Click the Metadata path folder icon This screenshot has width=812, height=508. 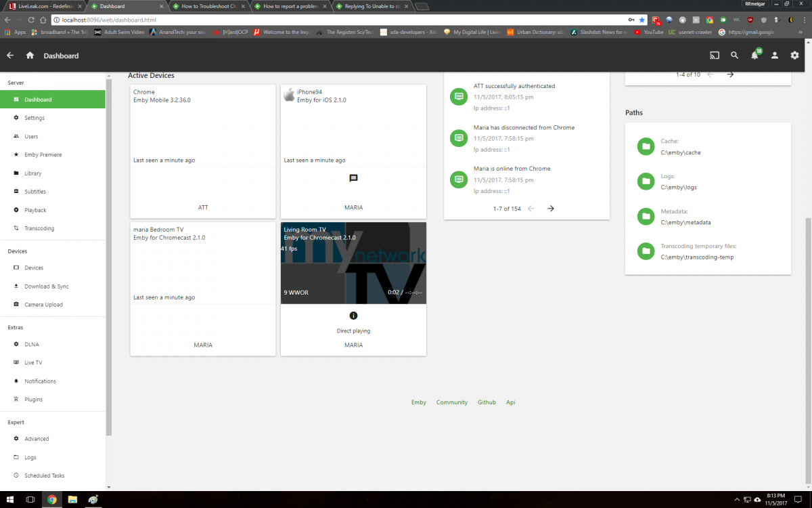coord(646,217)
